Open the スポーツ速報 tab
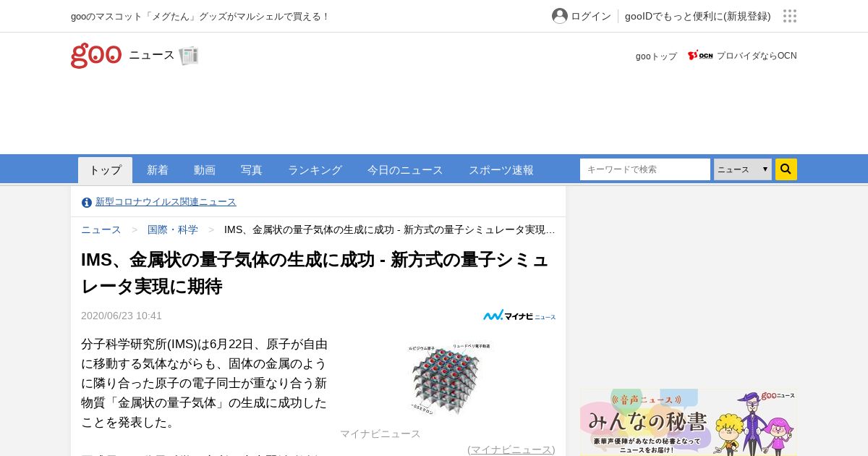Screen dimensions: 868x456 click(501, 170)
